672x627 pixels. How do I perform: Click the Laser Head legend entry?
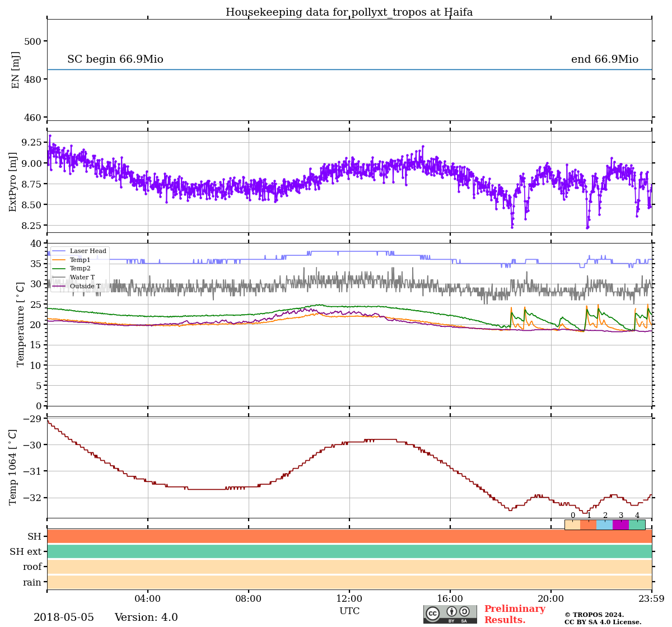[x=80, y=251]
